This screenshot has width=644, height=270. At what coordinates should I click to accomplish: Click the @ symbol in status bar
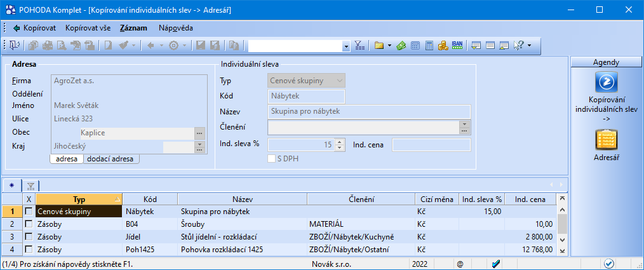(x=460, y=264)
